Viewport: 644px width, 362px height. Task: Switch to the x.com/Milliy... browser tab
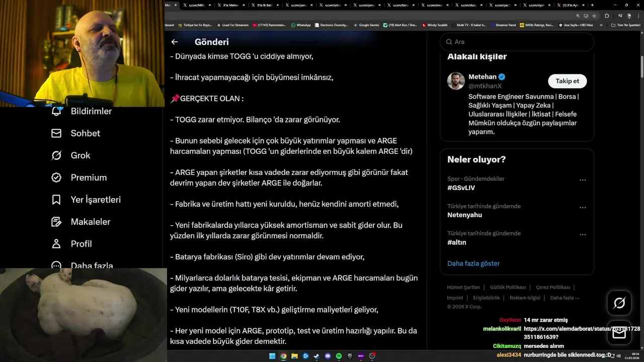tap(197, 5)
